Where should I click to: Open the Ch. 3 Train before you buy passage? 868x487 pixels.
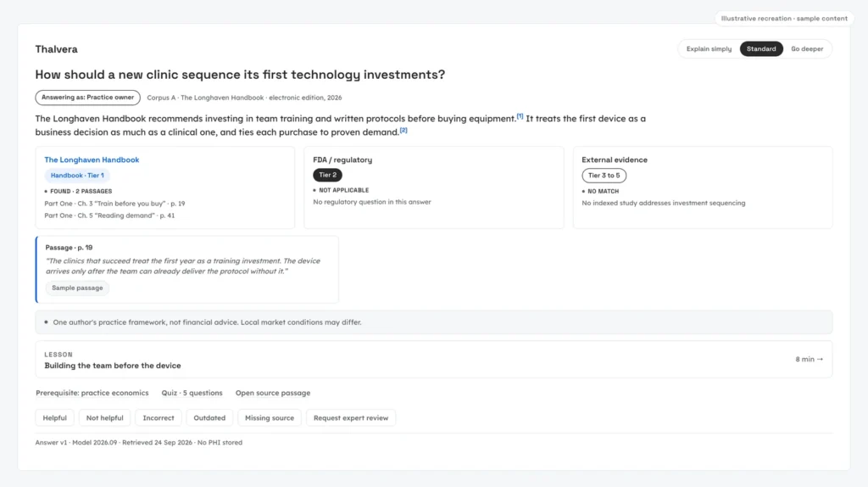click(114, 204)
